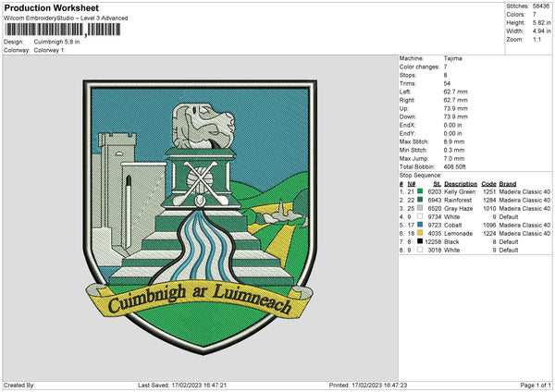Click the 'Up:' measurement label
The image size is (555, 392).
(x=404, y=108)
